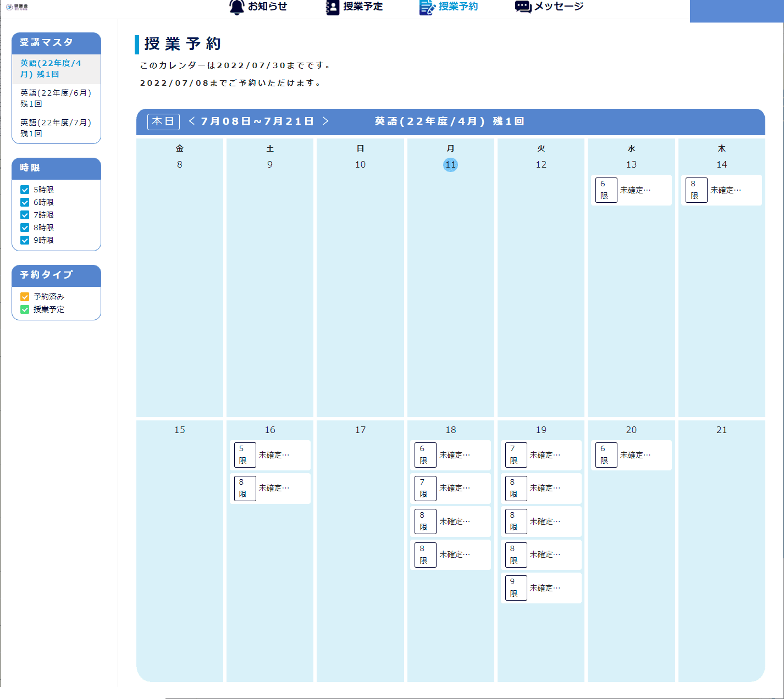Click the 予約タイプ panel header
Viewport: 784px width, 699px height.
tap(56, 275)
